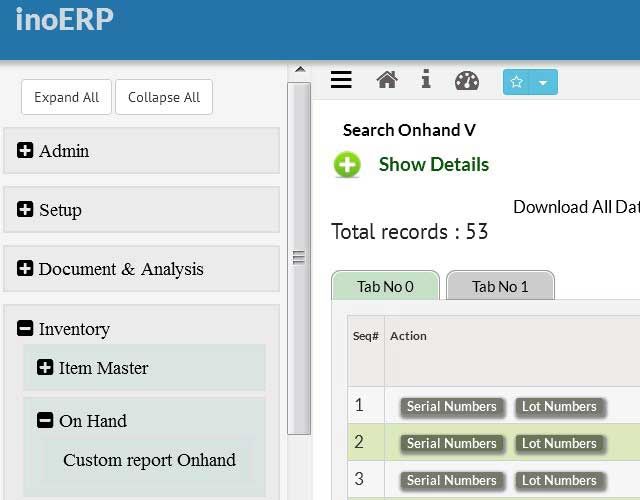Open Custom report Onhand
Viewport: 640px width, 500px height.
coord(149,460)
